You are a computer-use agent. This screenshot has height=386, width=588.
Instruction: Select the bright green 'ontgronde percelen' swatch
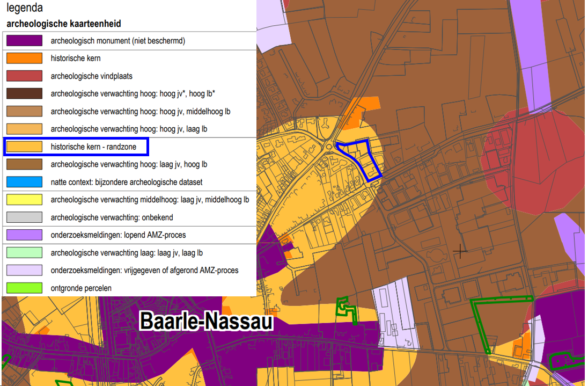click(24, 288)
